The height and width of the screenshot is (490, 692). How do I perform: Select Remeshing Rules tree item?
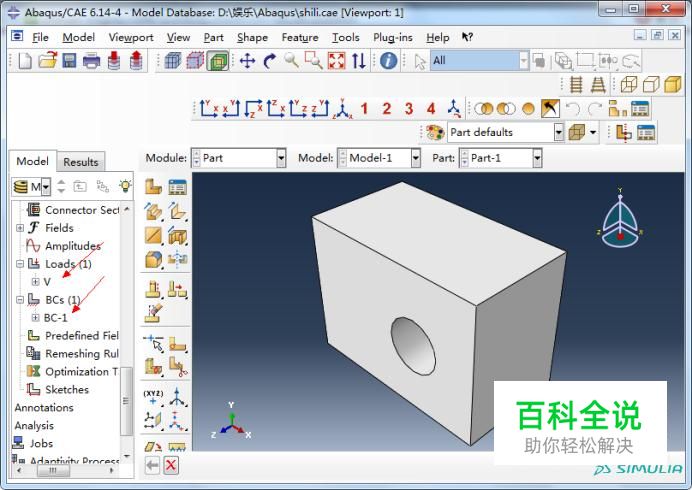click(82, 354)
